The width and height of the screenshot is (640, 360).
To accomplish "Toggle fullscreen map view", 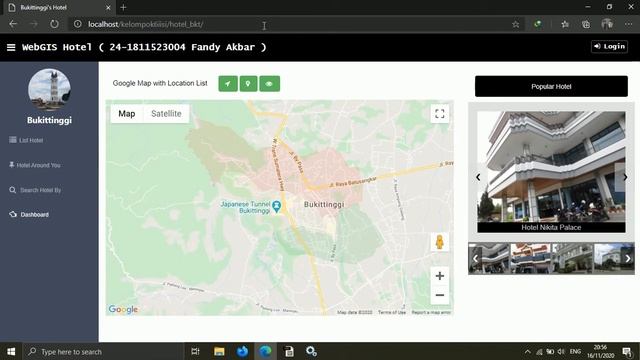I will [x=440, y=114].
